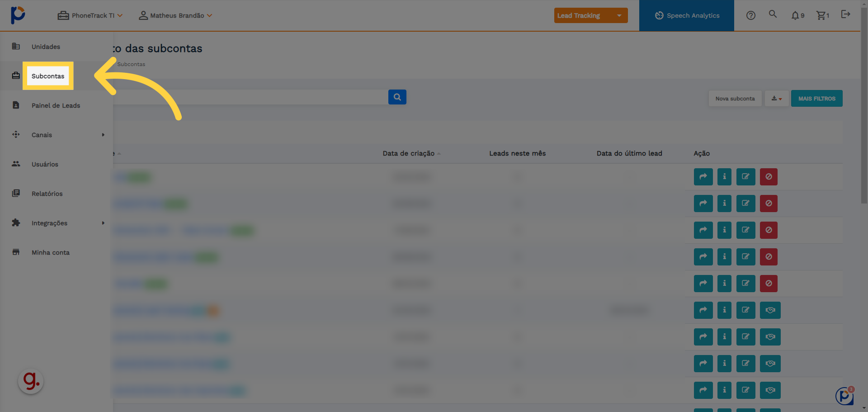Click the MAIS FILTROS button

[816, 99]
